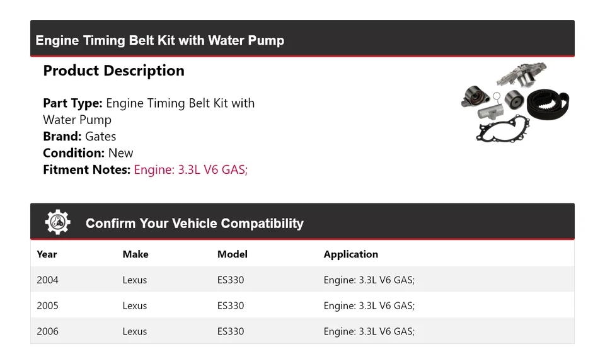Click the Condition: New line
Screen dimensions: 605x364
tap(88, 153)
